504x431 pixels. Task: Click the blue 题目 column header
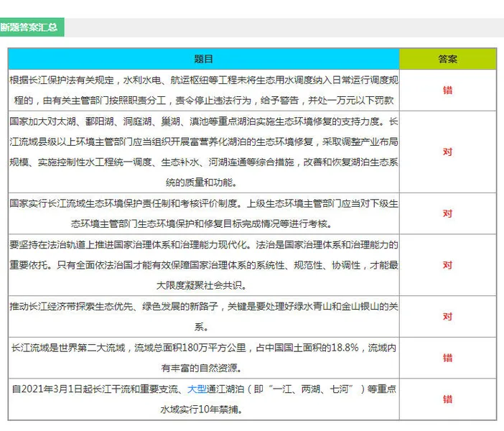[x=204, y=59]
